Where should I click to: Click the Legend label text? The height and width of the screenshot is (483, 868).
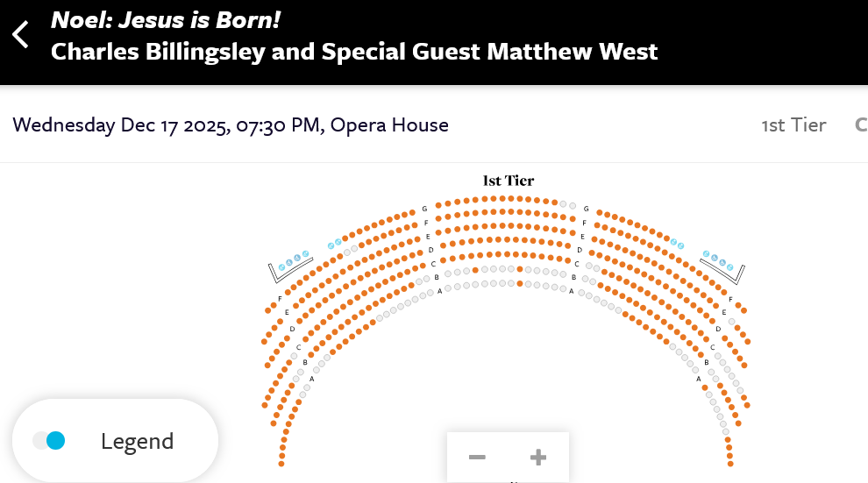click(137, 441)
